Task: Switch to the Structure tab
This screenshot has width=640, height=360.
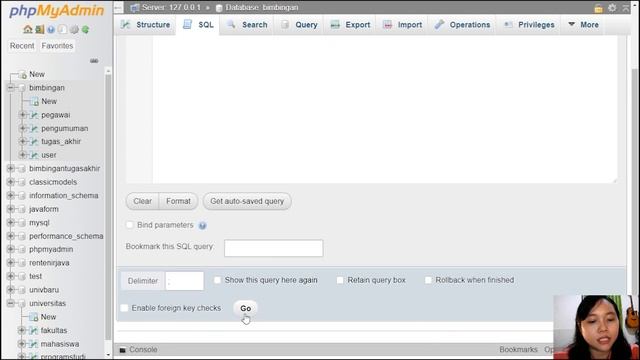Action: click(x=145, y=25)
